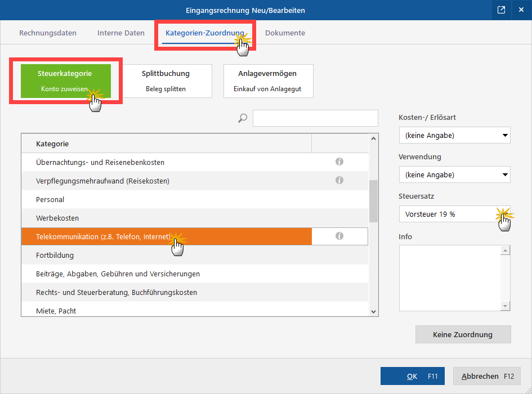Select the Fortbildung category row
Image resolution: width=532 pixels, height=394 pixels.
195,255
